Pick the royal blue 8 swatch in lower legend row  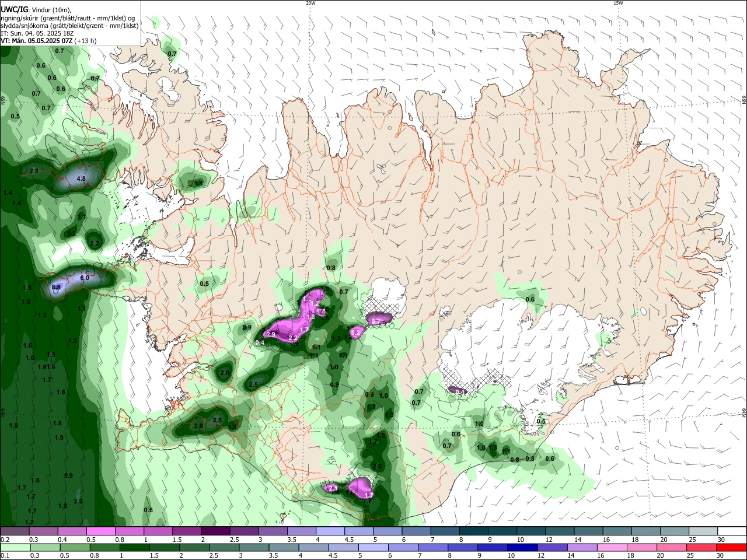[464, 547]
